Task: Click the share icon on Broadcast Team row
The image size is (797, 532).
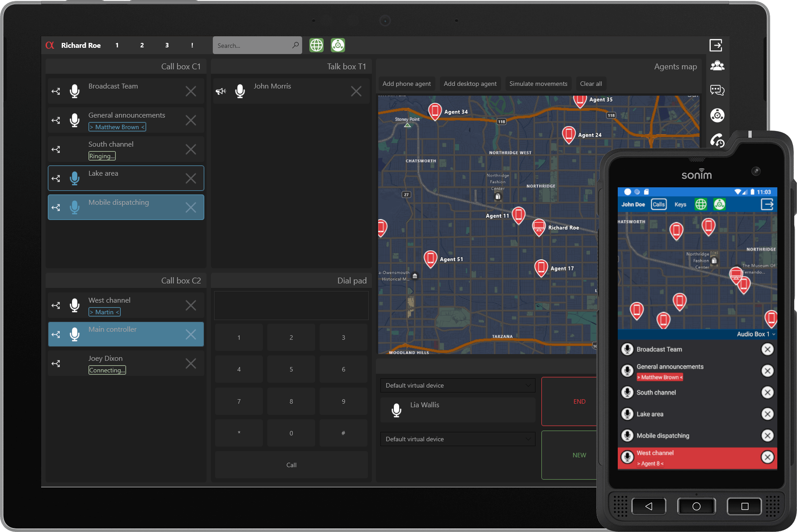Action: (x=56, y=91)
